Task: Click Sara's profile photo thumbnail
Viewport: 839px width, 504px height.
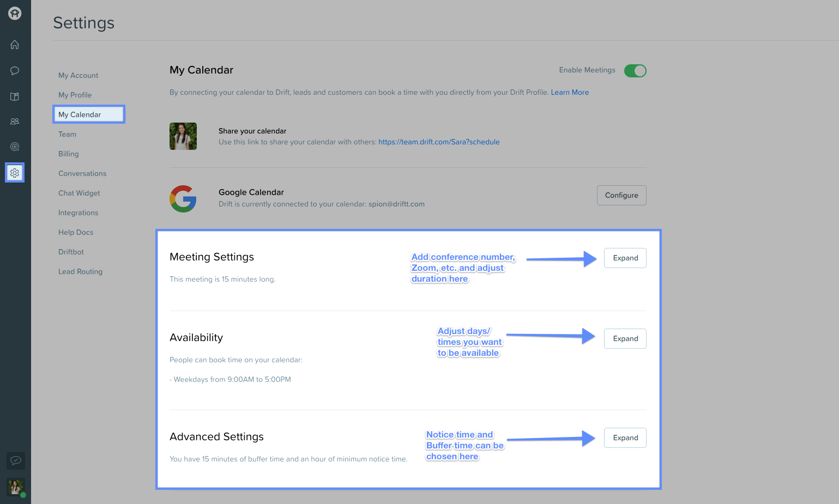Action: pos(183,136)
